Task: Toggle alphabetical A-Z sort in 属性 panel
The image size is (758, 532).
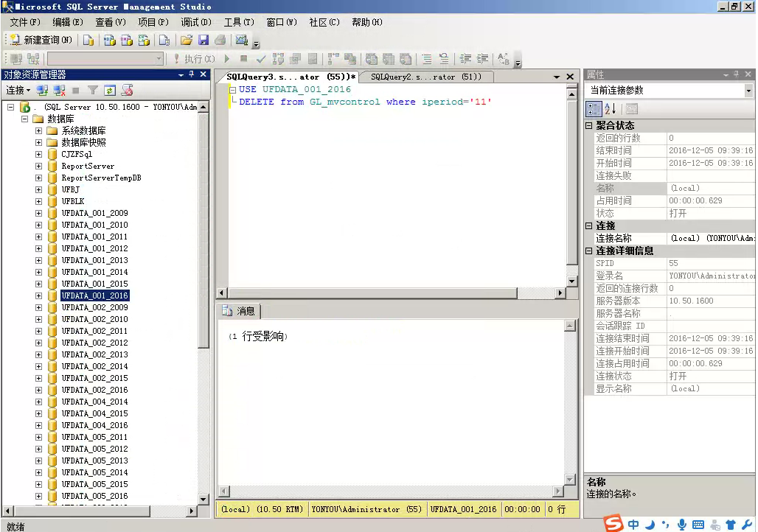Action: point(611,109)
